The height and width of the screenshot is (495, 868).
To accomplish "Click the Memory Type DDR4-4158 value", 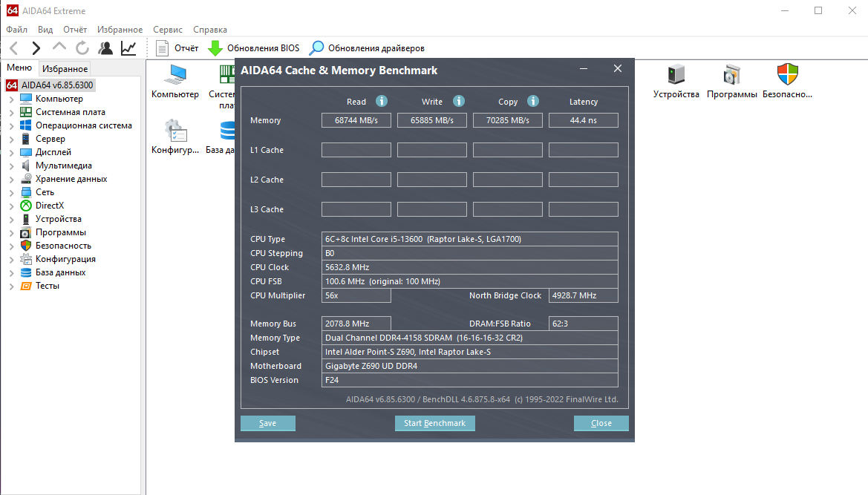I will pos(470,338).
